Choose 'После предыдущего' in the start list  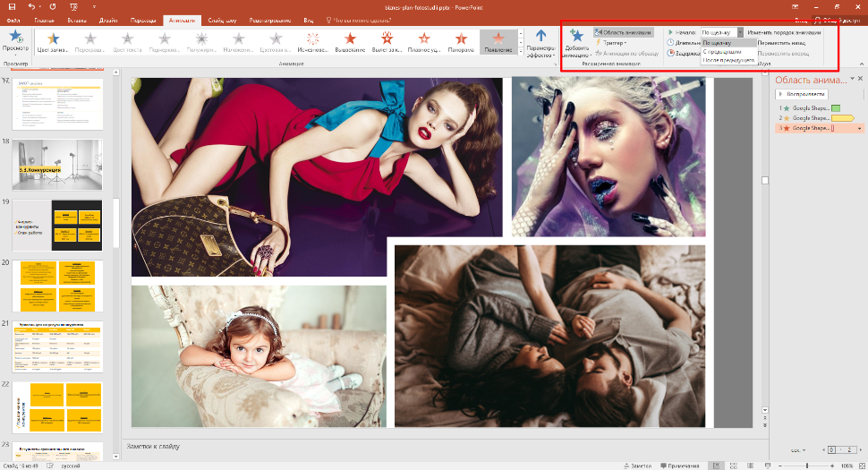point(728,60)
